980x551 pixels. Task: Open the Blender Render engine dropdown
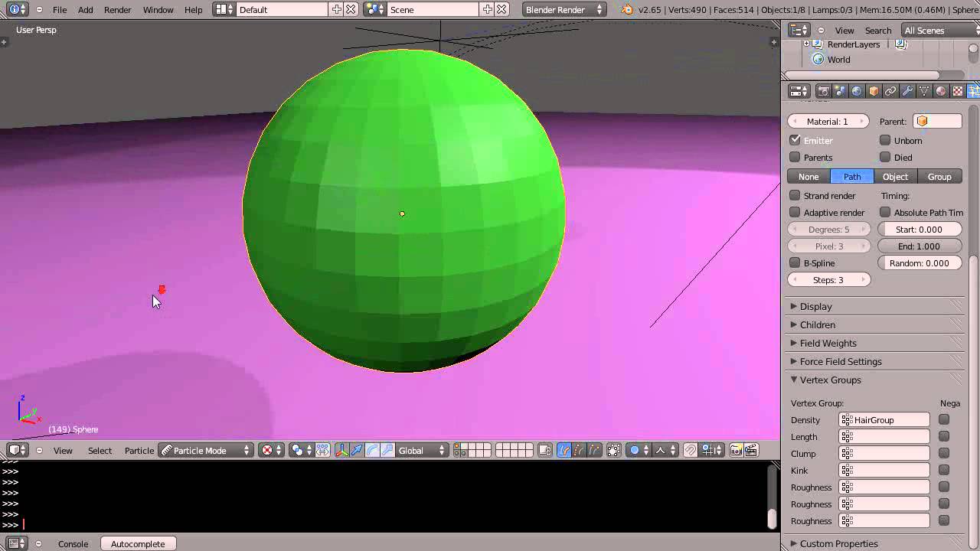click(565, 9)
